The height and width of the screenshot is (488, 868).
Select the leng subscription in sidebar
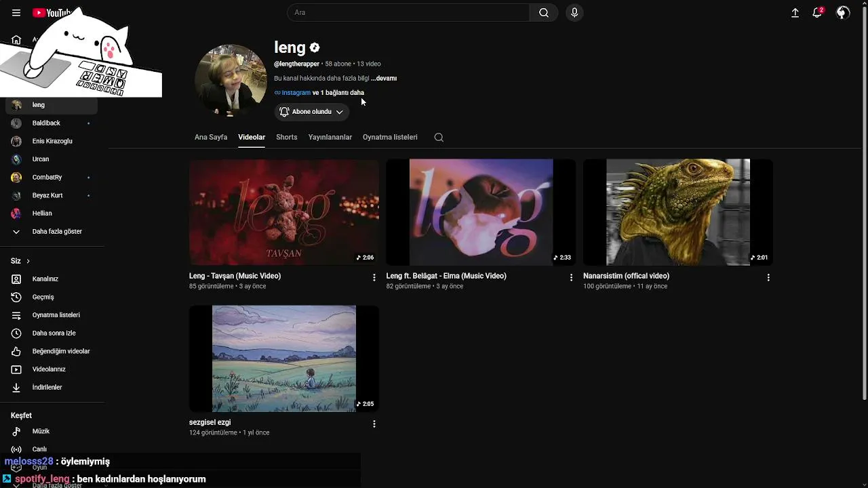pyautogui.click(x=52, y=105)
